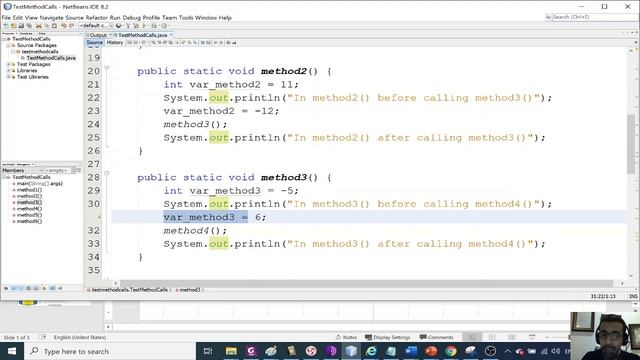The height and width of the screenshot is (360, 640).
Task: Click the Paste toolbar icon
Action: coord(54,26)
